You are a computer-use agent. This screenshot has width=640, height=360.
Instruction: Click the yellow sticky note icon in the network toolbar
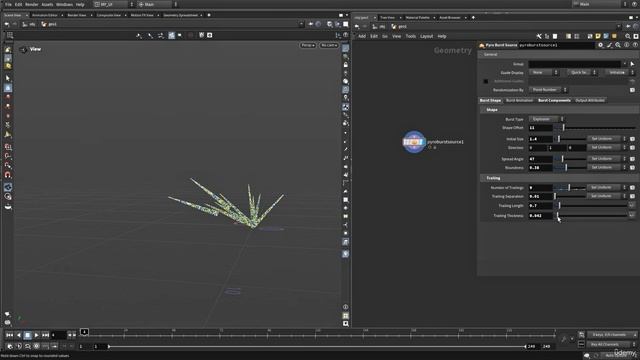click(598, 36)
